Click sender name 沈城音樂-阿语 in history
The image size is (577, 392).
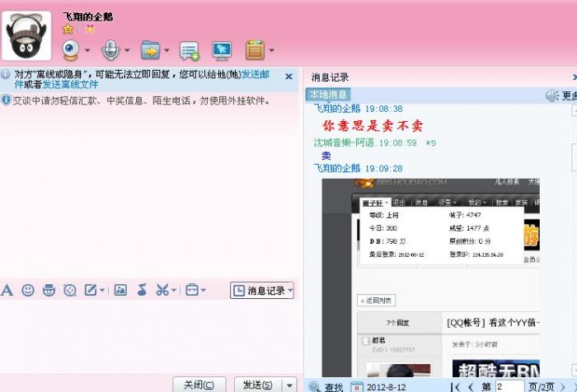click(x=344, y=142)
